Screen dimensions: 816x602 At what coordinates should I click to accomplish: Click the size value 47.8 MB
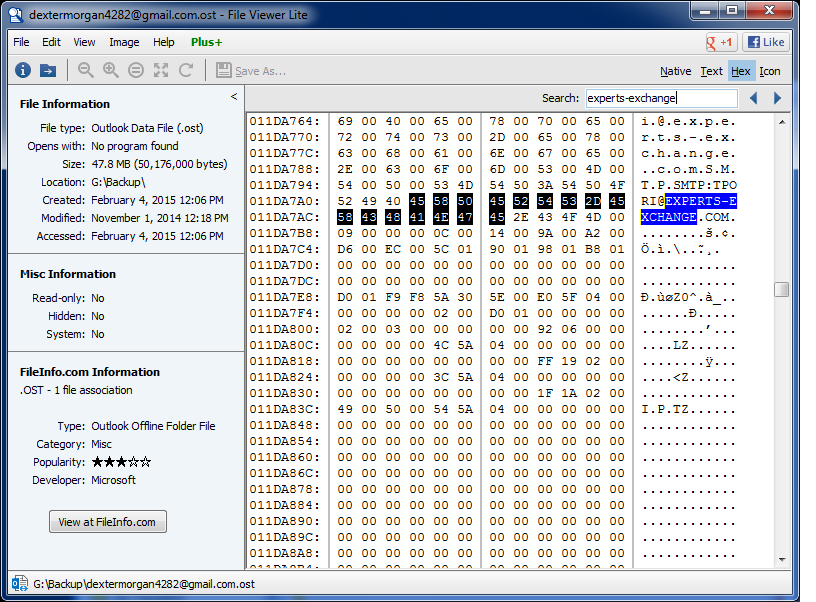(x=159, y=164)
